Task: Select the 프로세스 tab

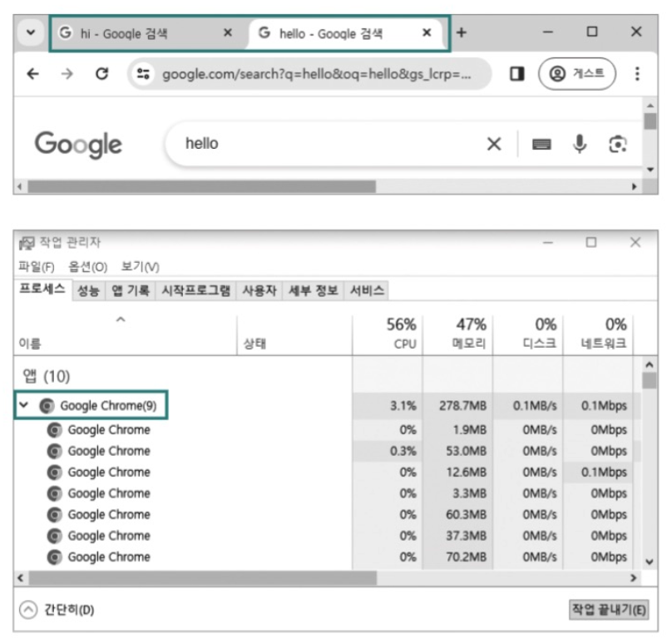Action: point(42,289)
